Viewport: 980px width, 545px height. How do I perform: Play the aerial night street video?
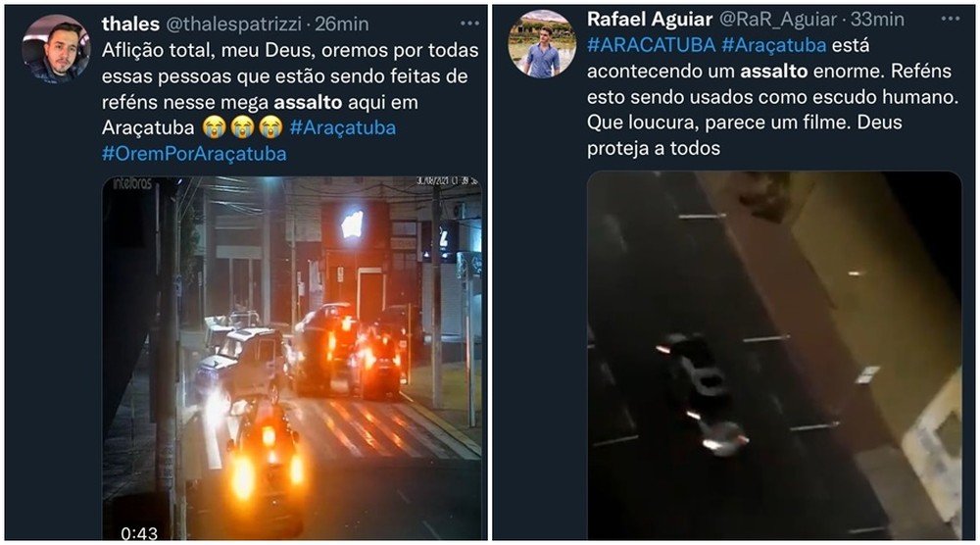774,355
